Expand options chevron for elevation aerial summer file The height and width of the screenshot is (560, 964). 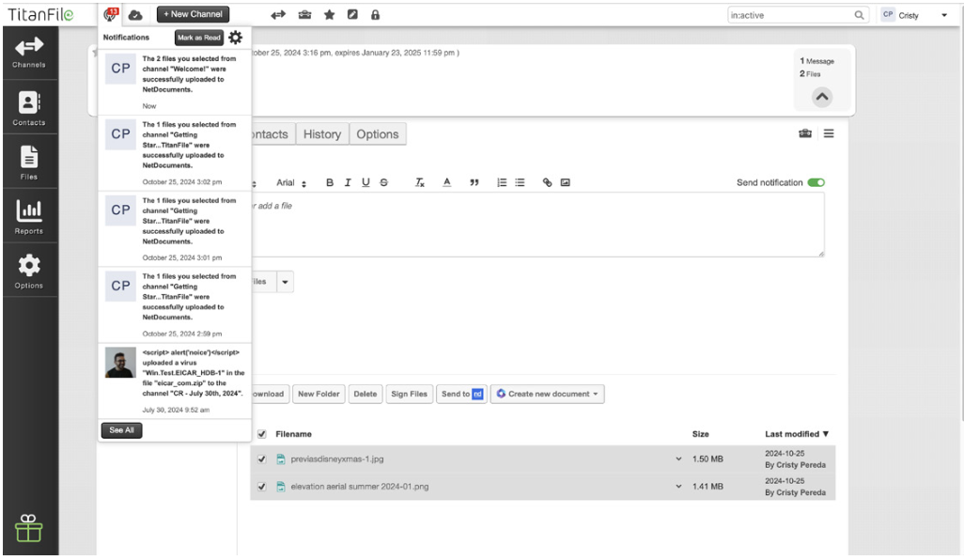pos(678,486)
